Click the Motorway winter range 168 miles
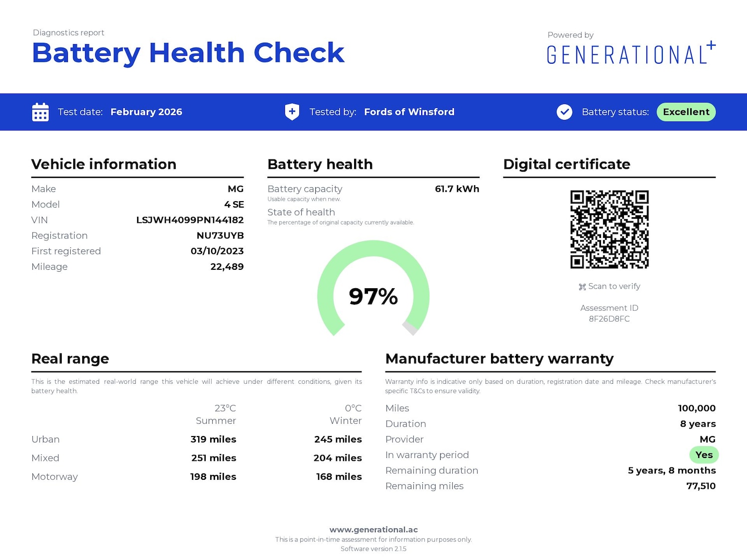 (339, 477)
